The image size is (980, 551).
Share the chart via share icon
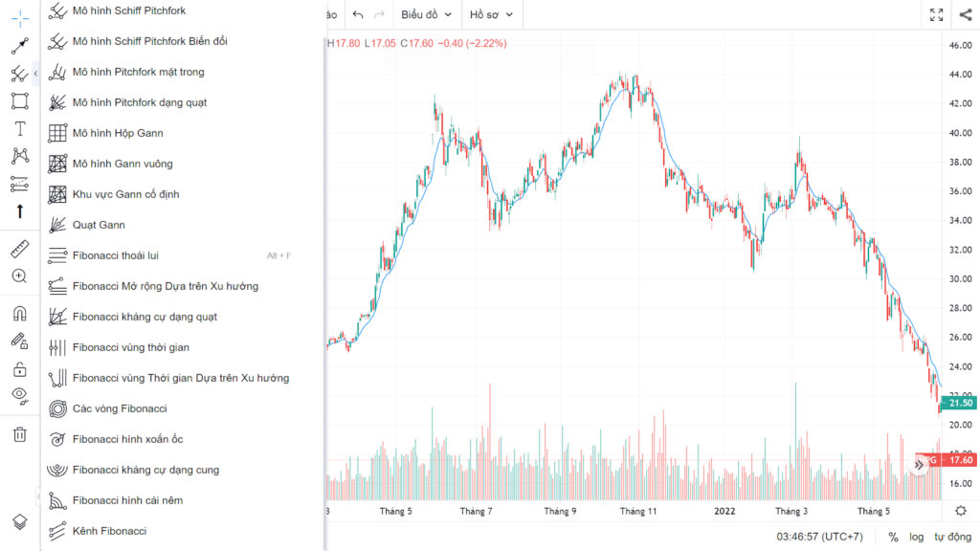click(x=965, y=14)
